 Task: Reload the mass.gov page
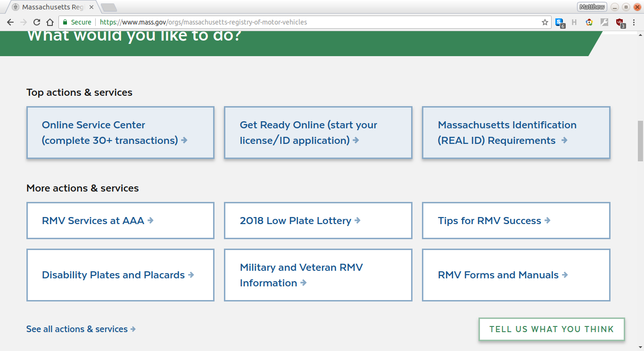point(37,22)
